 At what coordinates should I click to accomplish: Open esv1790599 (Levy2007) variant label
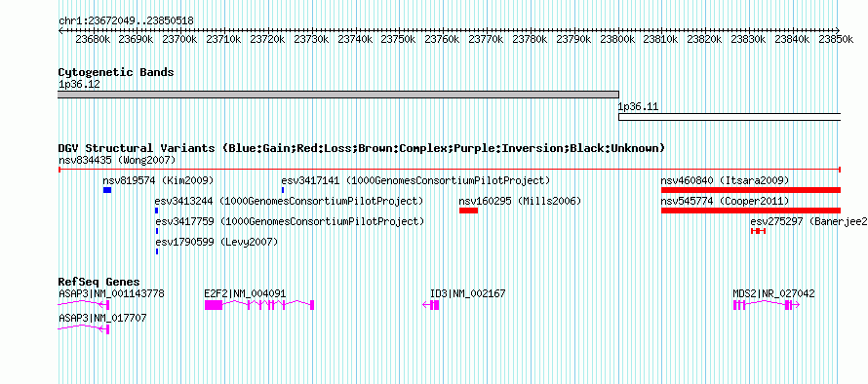point(217,243)
